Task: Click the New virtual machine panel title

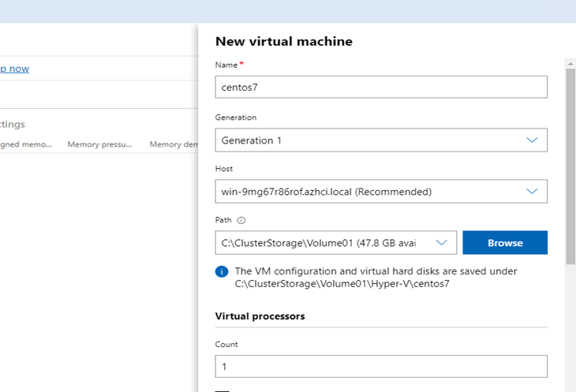Action: click(x=283, y=41)
